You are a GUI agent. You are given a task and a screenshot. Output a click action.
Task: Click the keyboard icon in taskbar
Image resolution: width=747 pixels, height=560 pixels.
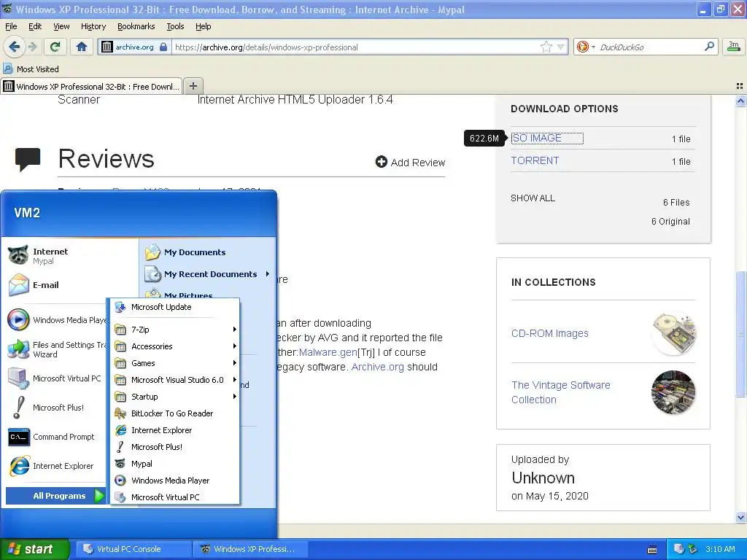[652, 550]
